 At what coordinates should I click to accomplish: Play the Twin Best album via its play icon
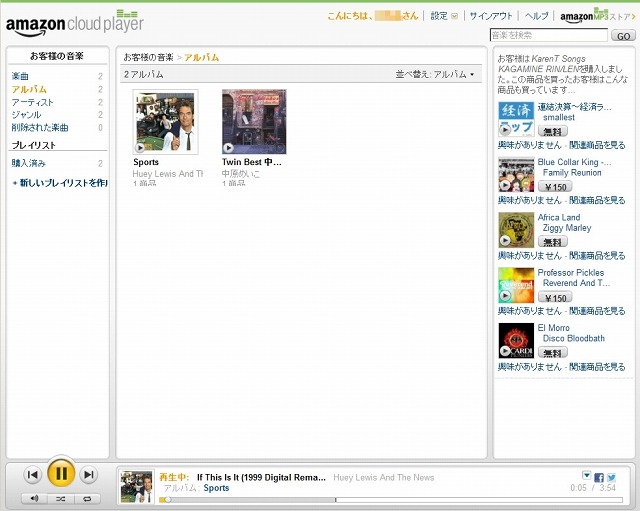click(x=228, y=148)
